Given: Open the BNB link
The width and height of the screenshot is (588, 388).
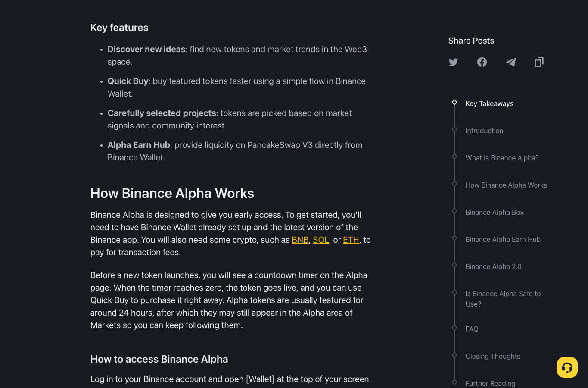Looking at the screenshot, I should coord(300,240).
